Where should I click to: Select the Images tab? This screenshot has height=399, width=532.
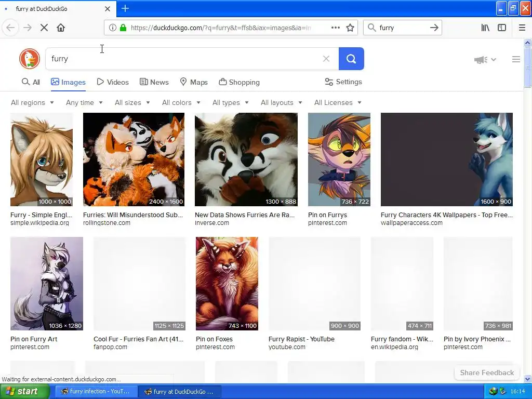pyautogui.click(x=68, y=82)
